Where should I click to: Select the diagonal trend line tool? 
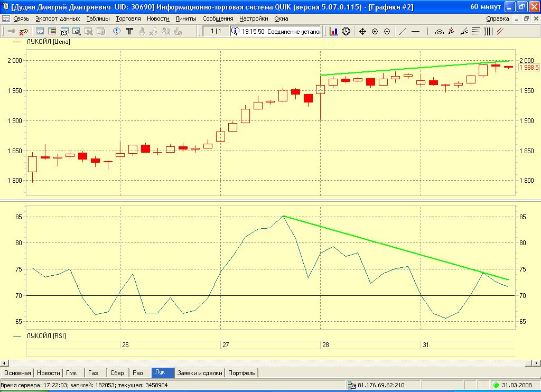tap(403, 31)
